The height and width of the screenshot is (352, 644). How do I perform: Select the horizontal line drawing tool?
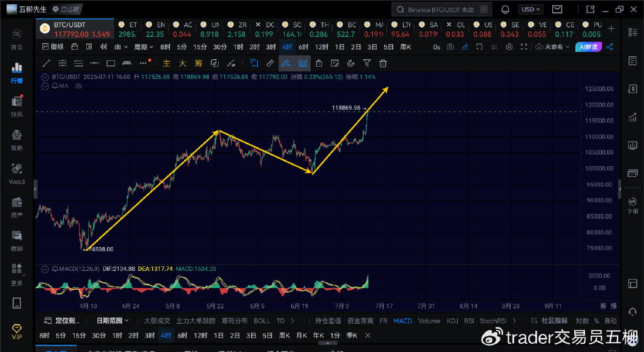94,63
